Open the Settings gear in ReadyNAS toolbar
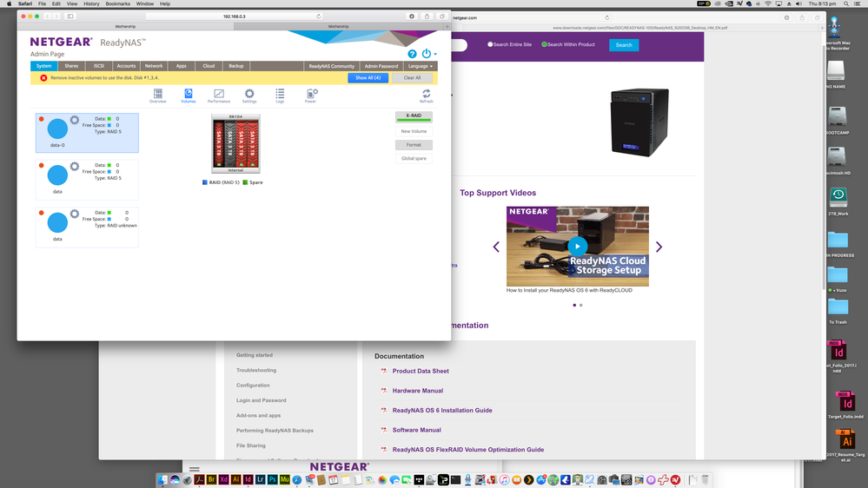 point(249,94)
